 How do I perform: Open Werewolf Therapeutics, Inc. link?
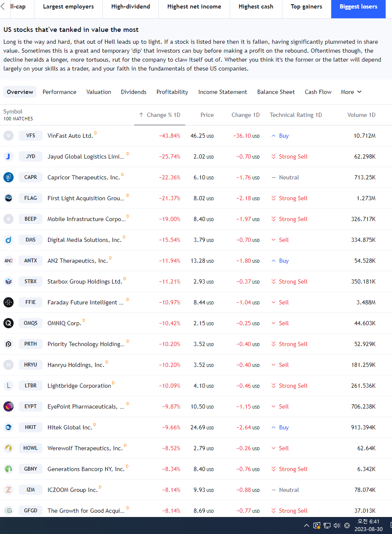85,448
